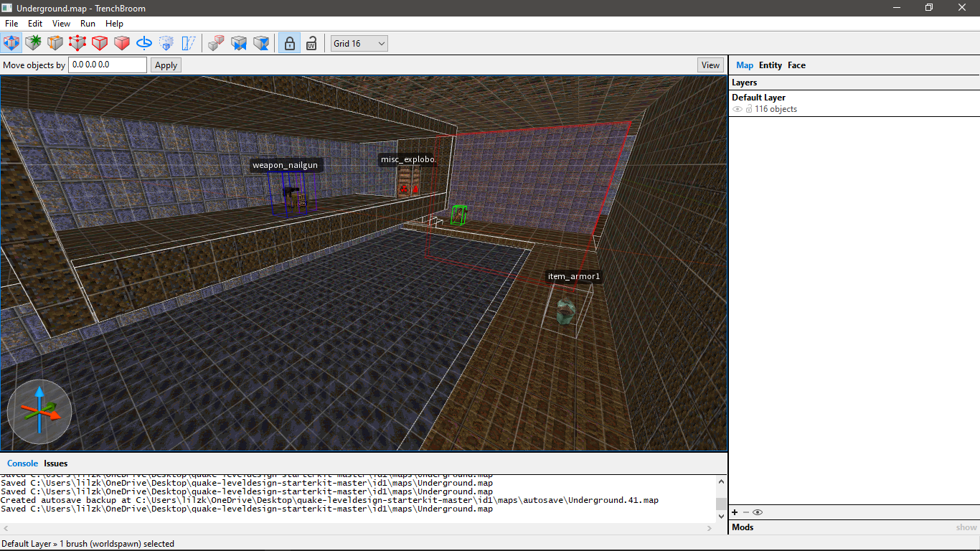
Task: Switch to the Console tab
Action: [x=22, y=463]
